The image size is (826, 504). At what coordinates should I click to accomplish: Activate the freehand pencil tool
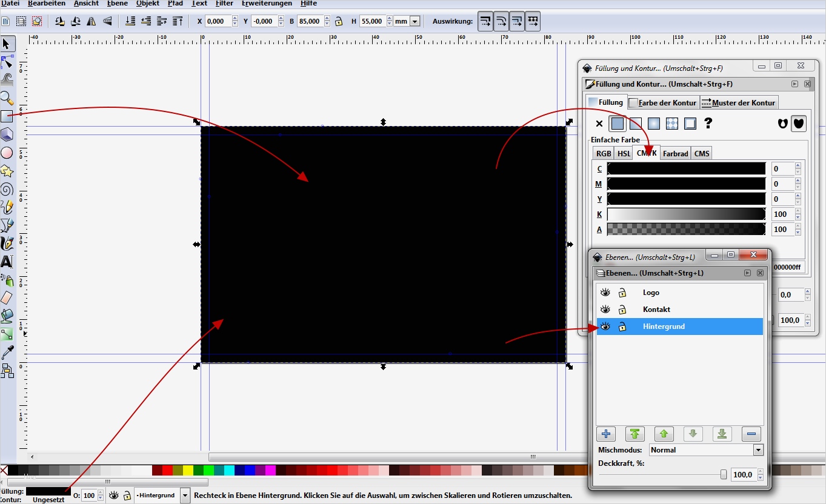[7, 207]
